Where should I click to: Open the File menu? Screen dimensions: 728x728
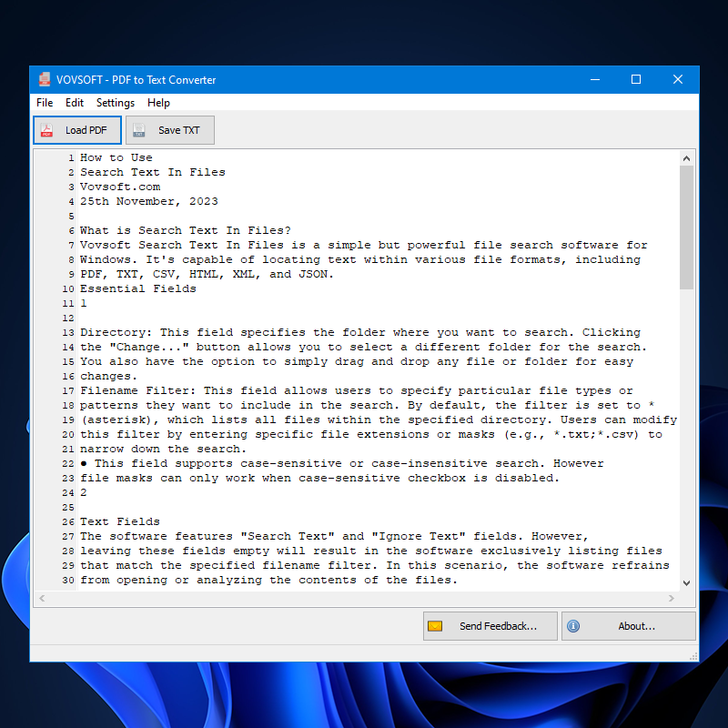44,103
